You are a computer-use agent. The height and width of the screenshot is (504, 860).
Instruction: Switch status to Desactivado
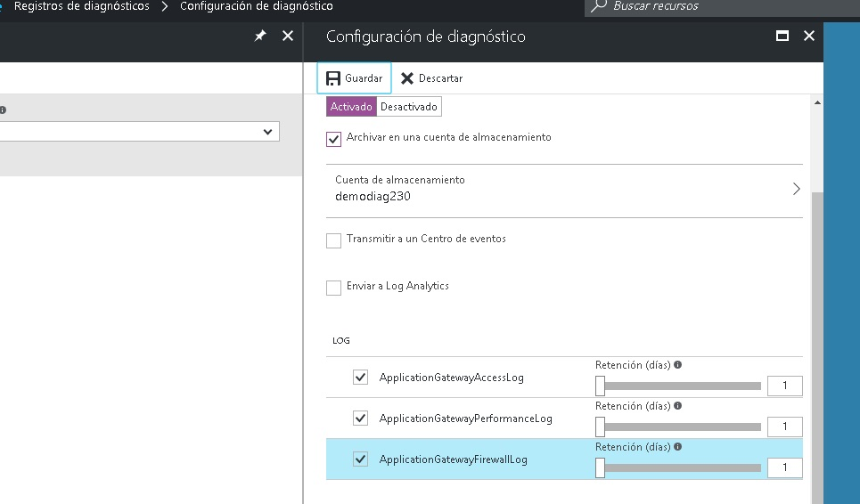(409, 107)
